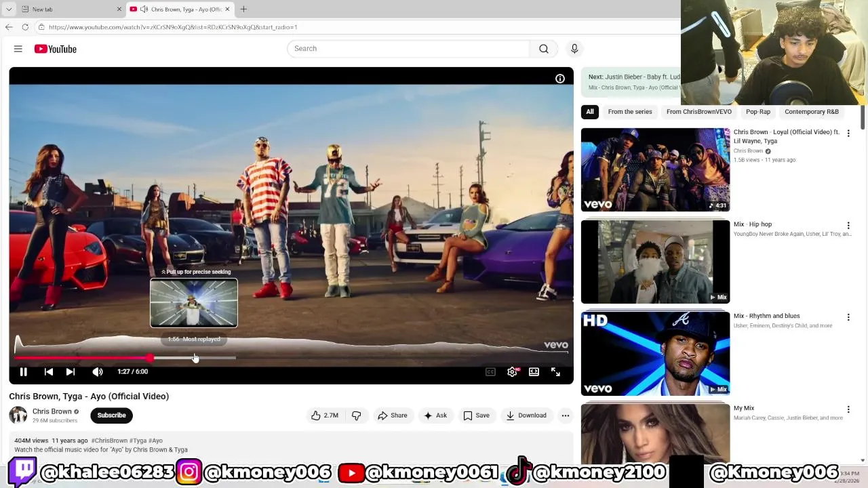Open the YouTube hamburger guide menu
This screenshot has height=488, width=868.
(x=18, y=49)
